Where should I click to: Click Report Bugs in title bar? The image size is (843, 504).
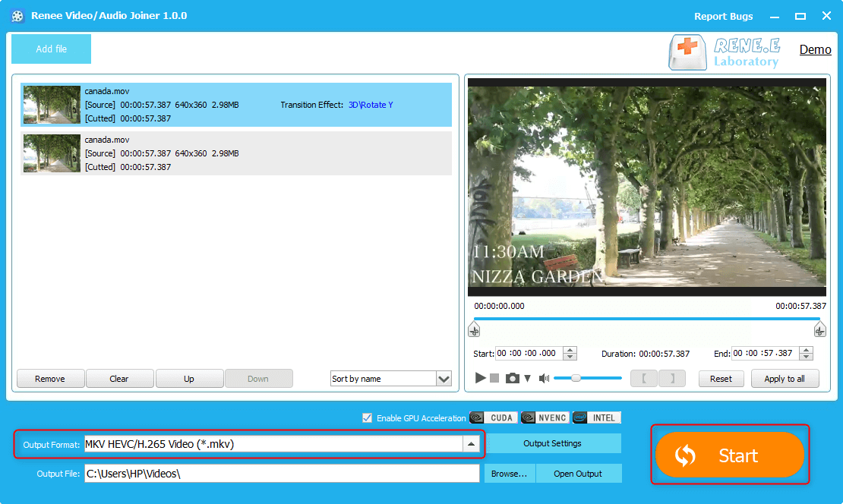point(723,16)
